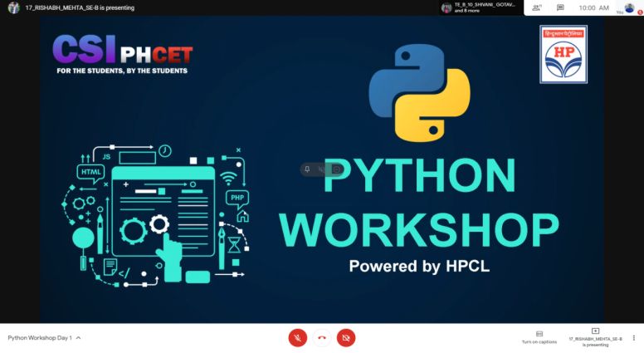Click TE_B_10_SHIVANI_GOTAV participant thumbnail

coord(446,7)
